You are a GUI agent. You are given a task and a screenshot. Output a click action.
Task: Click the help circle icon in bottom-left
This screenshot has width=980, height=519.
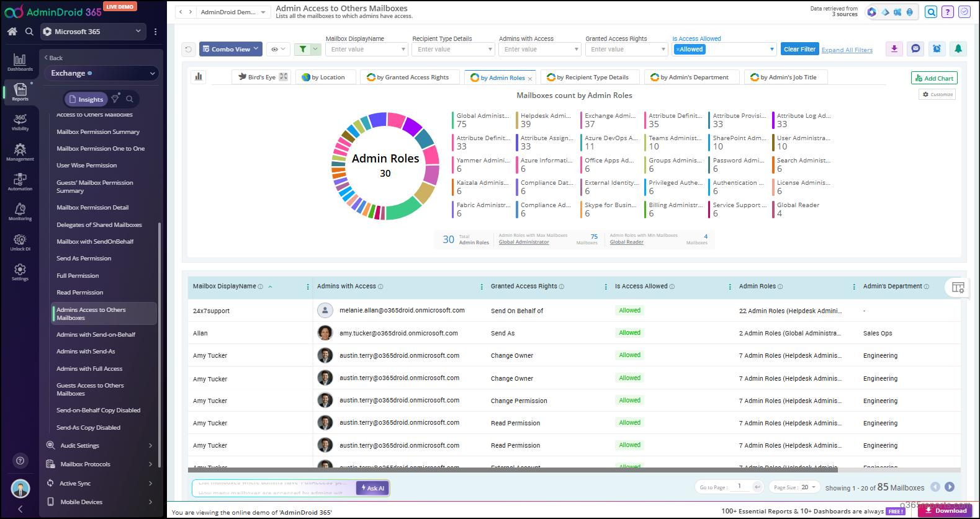tap(20, 461)
